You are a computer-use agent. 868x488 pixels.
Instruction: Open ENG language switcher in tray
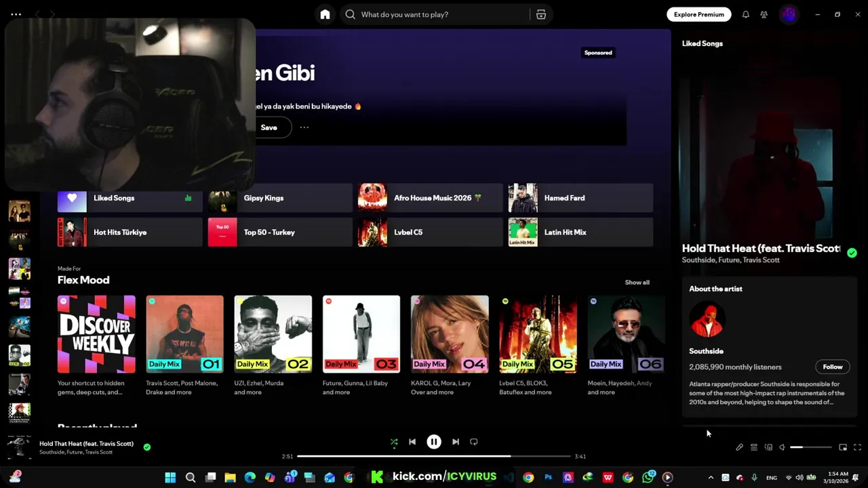(x=772, y=478)
